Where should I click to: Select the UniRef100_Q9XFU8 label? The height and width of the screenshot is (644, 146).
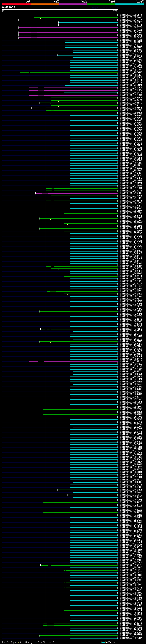click(131, 50)
